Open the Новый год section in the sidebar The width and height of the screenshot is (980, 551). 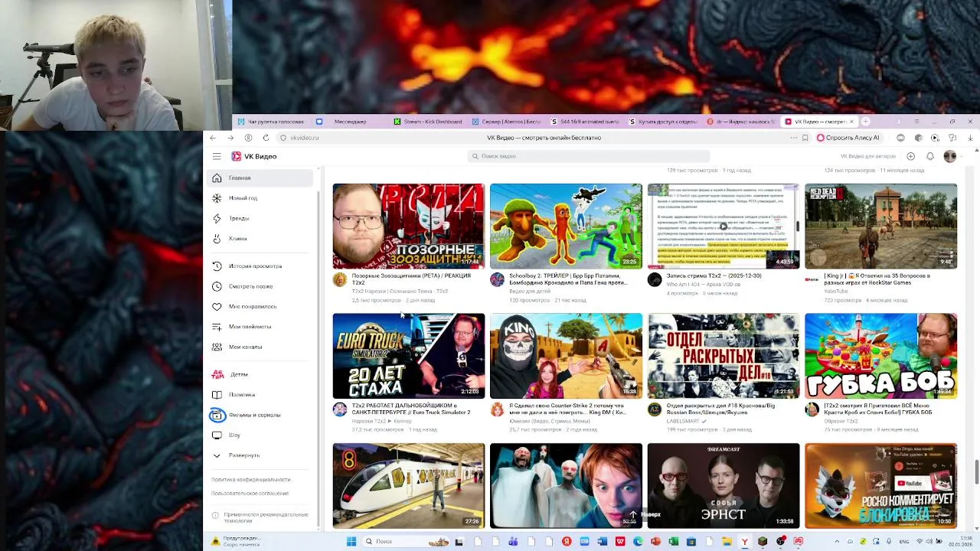(x=260, y=198)
